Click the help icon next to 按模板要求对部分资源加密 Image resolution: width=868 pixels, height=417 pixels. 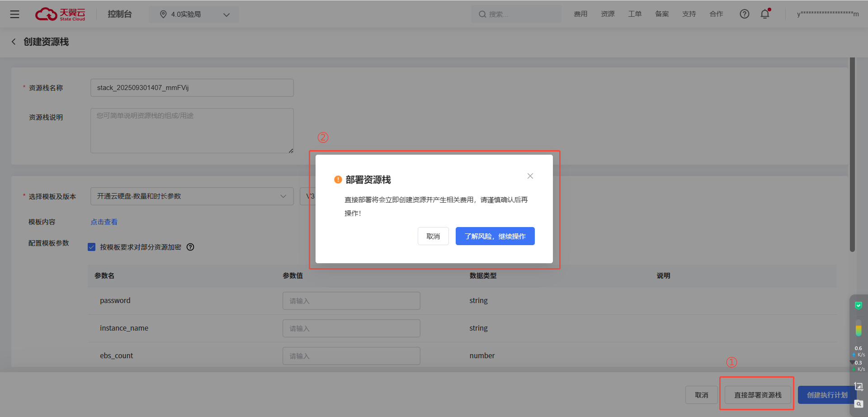(190, 247)
